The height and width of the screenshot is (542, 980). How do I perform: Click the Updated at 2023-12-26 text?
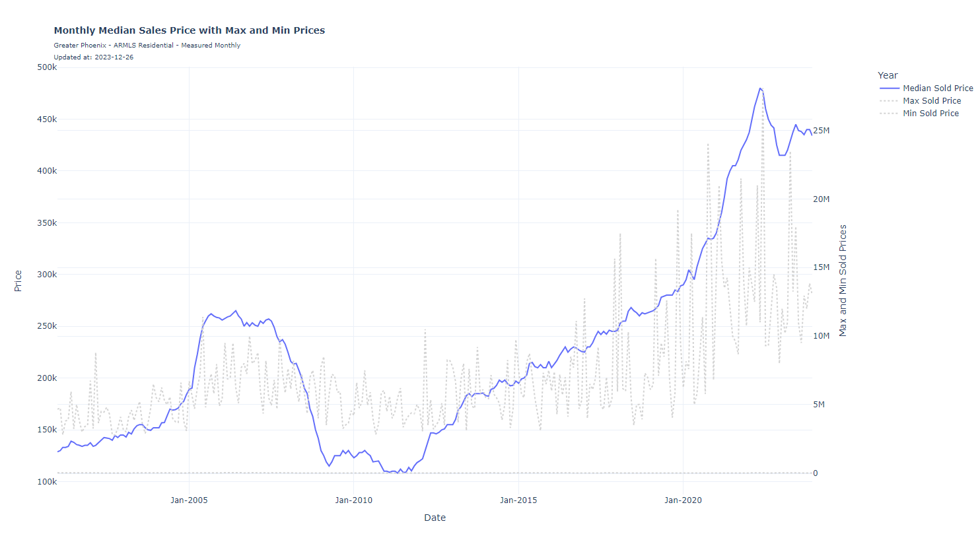coord(93,57)
